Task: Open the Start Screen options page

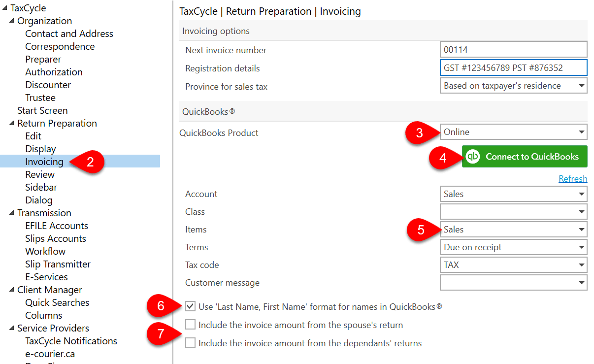Action: click(42, 110)
